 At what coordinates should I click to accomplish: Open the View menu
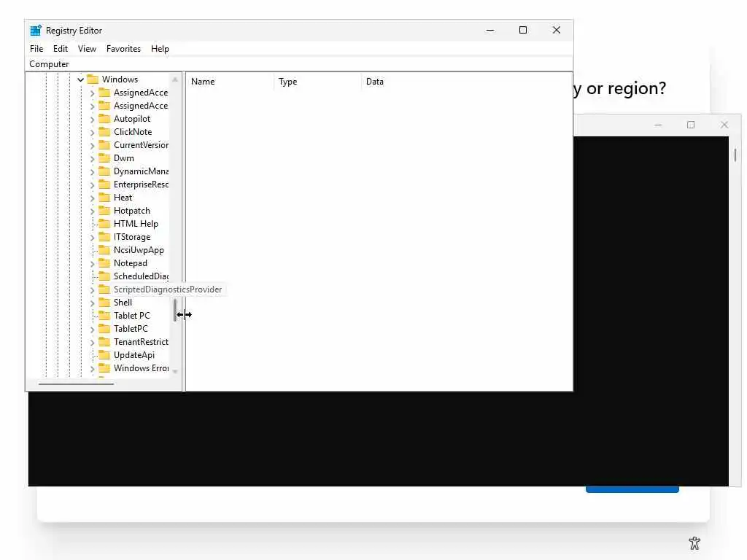88,49
